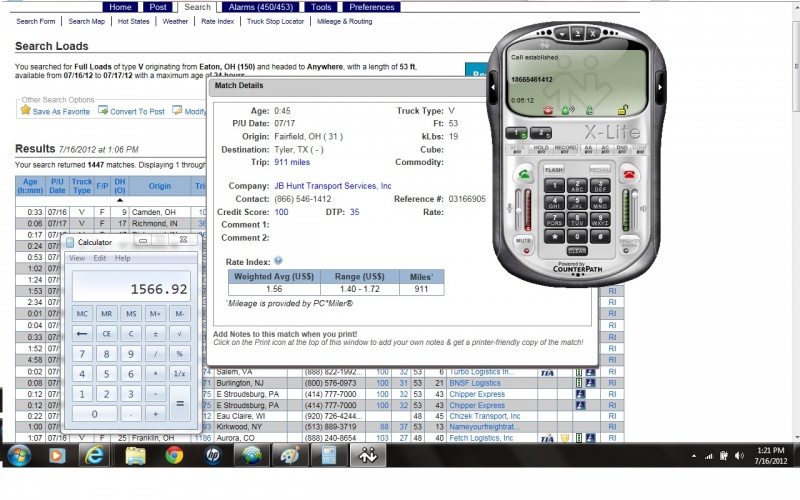800x500 pixels.
Task: Open the Mileage & Routing link
Action: 344,21
